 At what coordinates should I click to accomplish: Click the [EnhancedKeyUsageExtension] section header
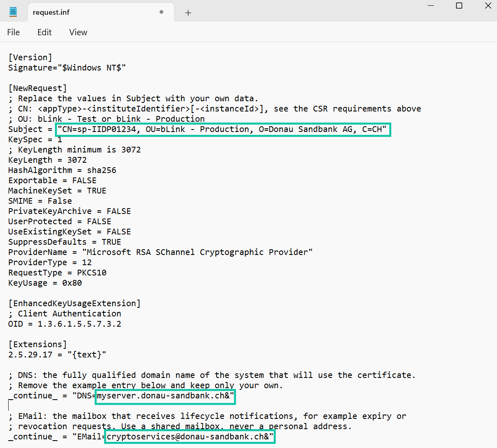coord(75,303)
